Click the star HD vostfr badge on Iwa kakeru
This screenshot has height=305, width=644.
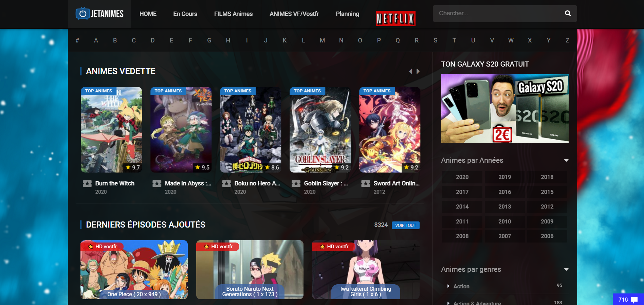pos(333,247)
